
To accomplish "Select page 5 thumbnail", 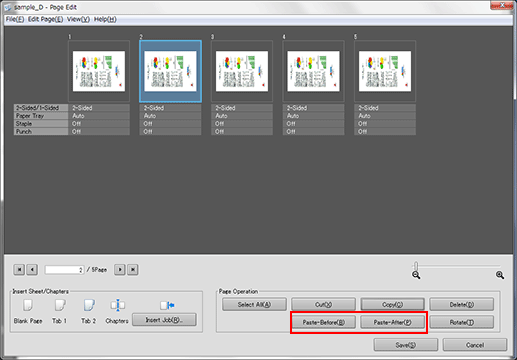I will (x=385, y=71).
